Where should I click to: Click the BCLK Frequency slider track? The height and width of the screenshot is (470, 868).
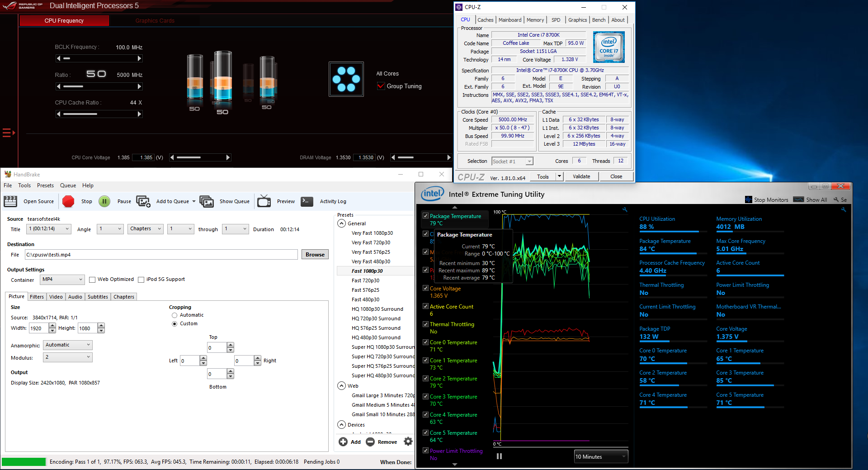pyautogui.click(x=99, y=58)
